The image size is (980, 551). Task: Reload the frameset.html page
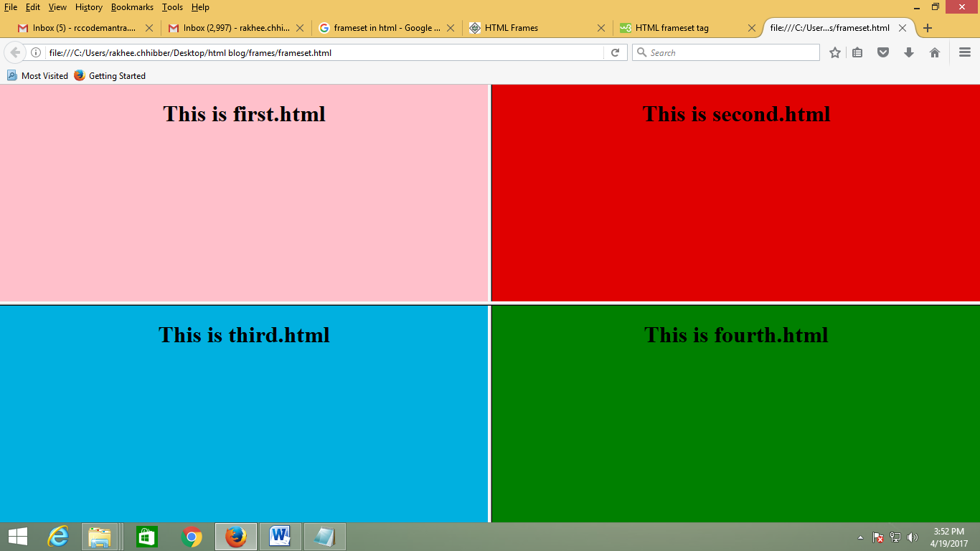(x=616, y=52)
